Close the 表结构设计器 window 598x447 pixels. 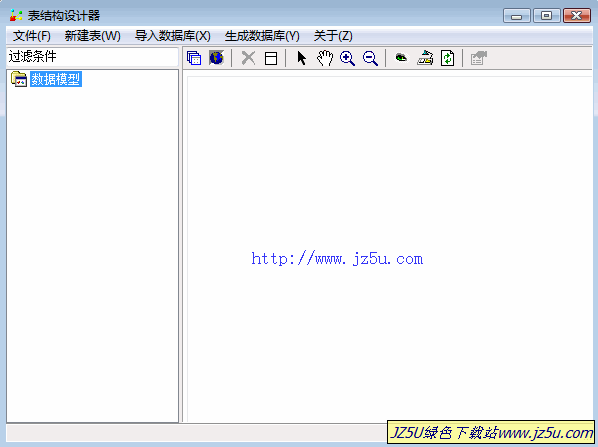(x=577, y=16)
